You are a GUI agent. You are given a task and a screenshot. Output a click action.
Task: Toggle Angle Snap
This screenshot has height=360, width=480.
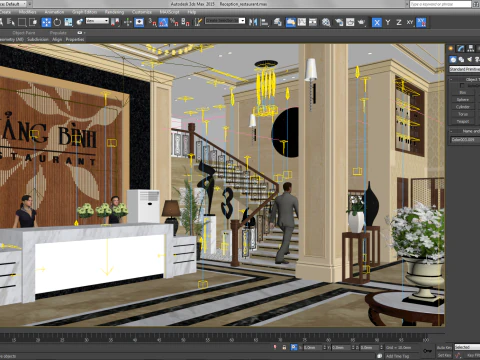coord(163,22)
